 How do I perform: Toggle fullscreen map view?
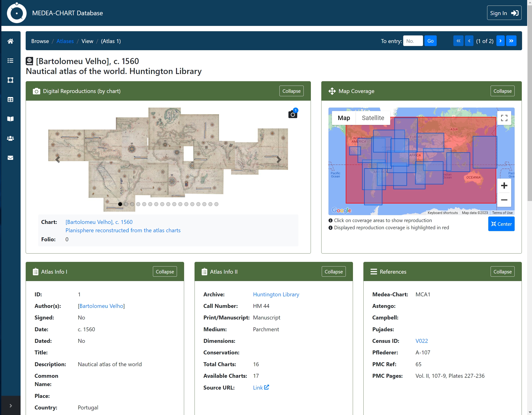pyautogui.click(x=504, y=118)
